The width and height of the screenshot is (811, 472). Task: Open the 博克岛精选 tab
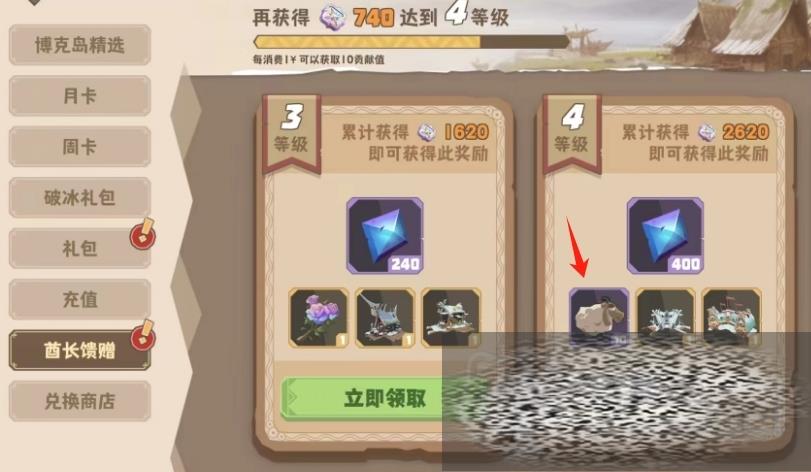pos(80,45)
